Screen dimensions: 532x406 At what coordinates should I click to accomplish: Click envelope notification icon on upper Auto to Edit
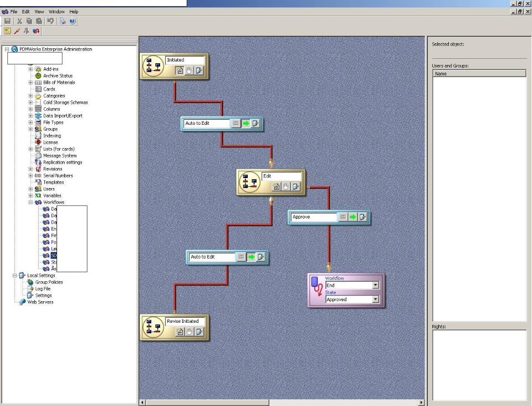tap(236, 123)
